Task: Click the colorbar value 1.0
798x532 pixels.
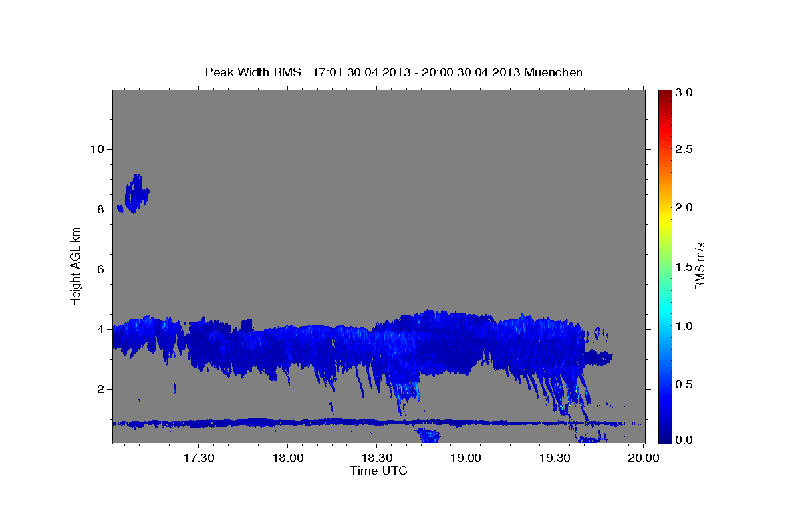Action: (685, 326)
